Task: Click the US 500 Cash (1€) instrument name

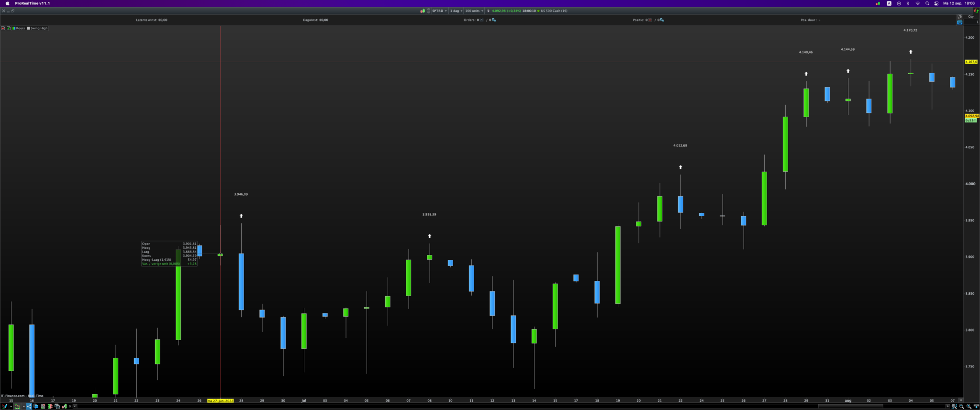Action: pyautogui.click(x=554, y=11)
